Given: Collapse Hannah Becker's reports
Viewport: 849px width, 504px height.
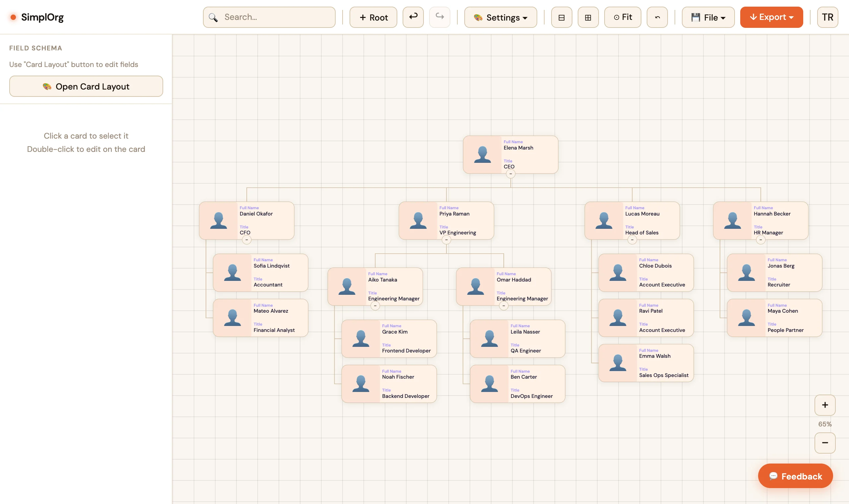Looking at the screenshot, I should [761, 240].
